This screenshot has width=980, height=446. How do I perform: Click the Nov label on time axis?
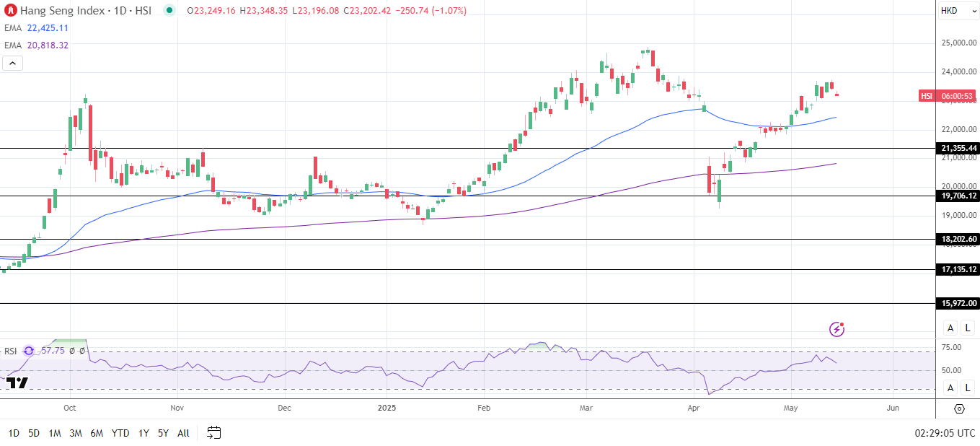(x=177, y=408)
